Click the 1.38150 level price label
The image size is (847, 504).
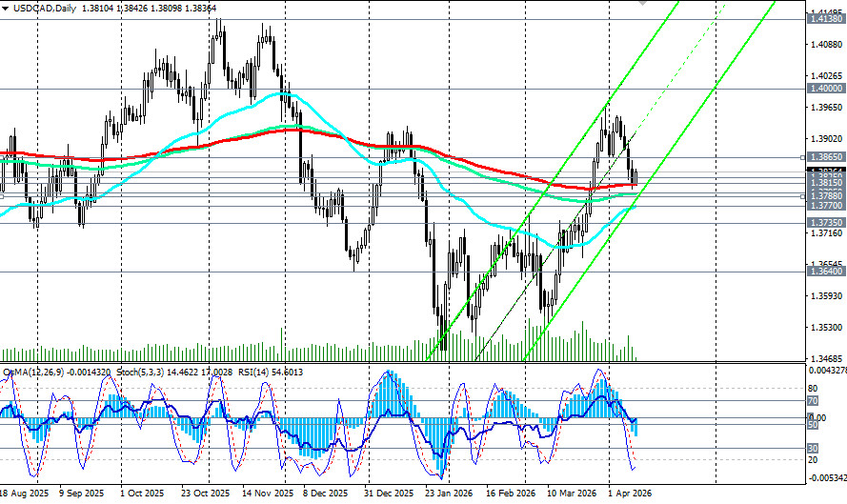pos(825,183)
